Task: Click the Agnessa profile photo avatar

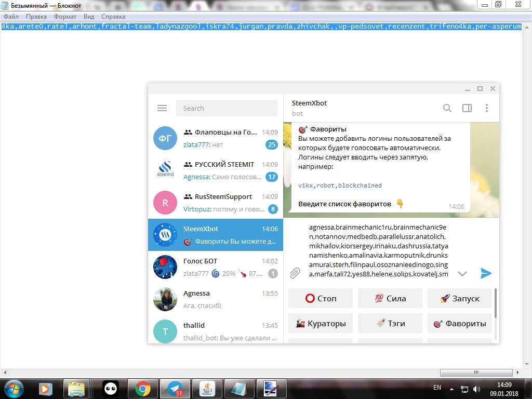Action: tap(165, 299)
